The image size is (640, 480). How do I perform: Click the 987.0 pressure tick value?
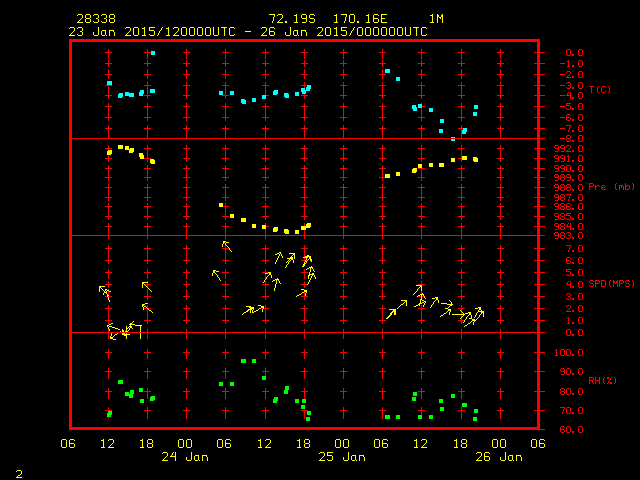569,198
